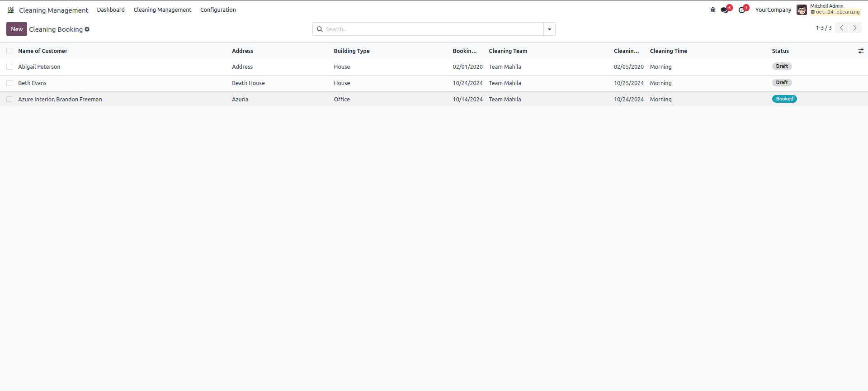This screenshot has height=391, width=868.
Task: Open the gear icon beside Cleaning Booking
Action: pos(87,29)
